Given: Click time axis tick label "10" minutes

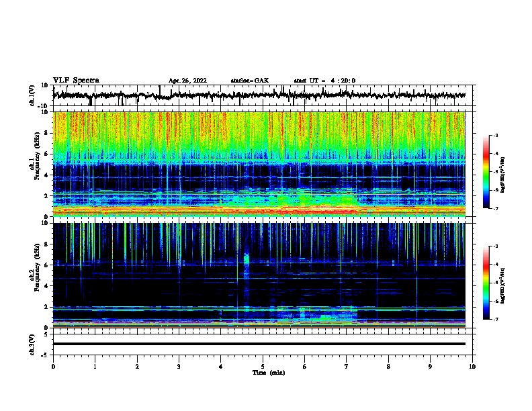Looking at the screenshot, I should 472,367.
